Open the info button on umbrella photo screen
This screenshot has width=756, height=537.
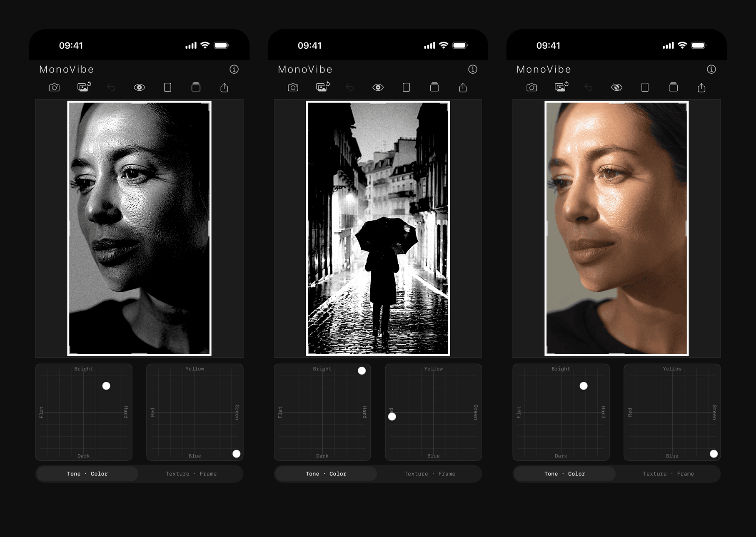point(473,69)
